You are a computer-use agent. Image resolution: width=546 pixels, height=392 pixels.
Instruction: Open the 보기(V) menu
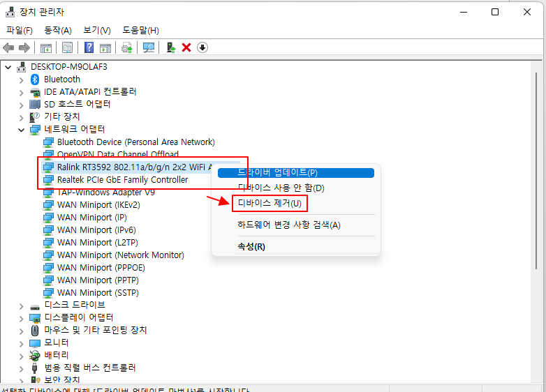pyautogui.click(x=97, y=31)
